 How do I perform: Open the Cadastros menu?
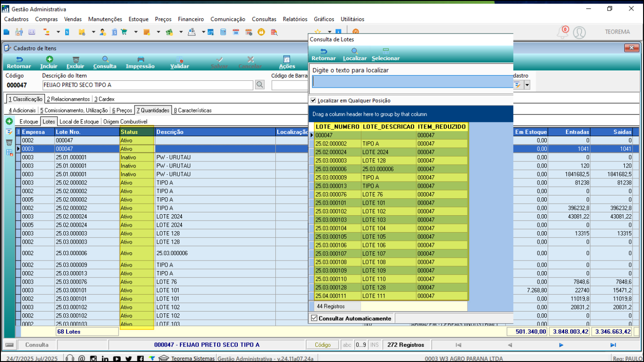tap(17, 19)
